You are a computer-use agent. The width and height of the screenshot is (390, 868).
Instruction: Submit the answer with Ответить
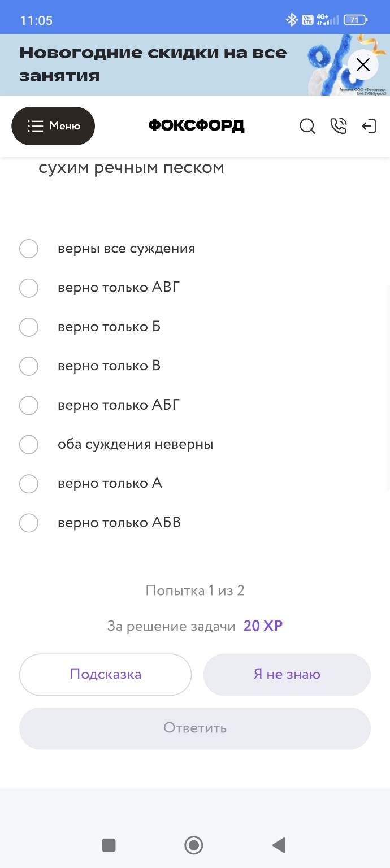click(195, 728)
